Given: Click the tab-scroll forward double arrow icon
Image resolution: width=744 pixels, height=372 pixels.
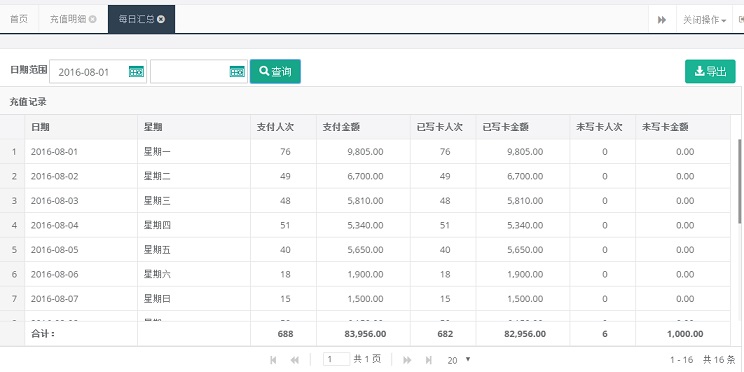Looking at the screenshot, I should (x=662, y=20).
